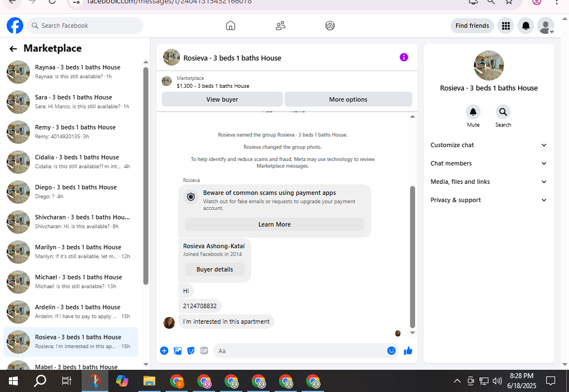Click the browser address bar URL
This screenshot has width=569, height=392.
(169, 2)
